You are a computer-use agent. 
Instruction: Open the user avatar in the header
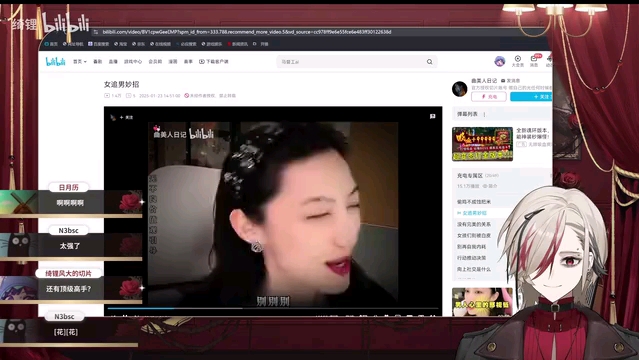click(500, 61)
